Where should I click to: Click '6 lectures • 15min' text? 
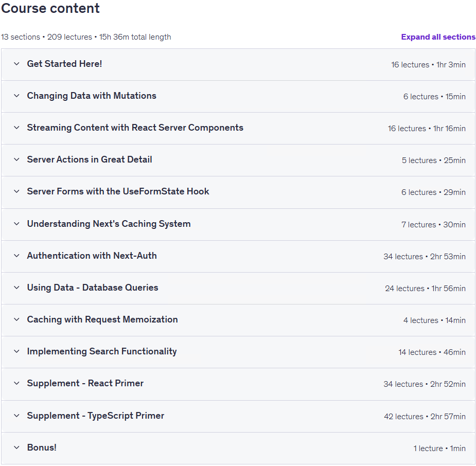pos(434,97)
